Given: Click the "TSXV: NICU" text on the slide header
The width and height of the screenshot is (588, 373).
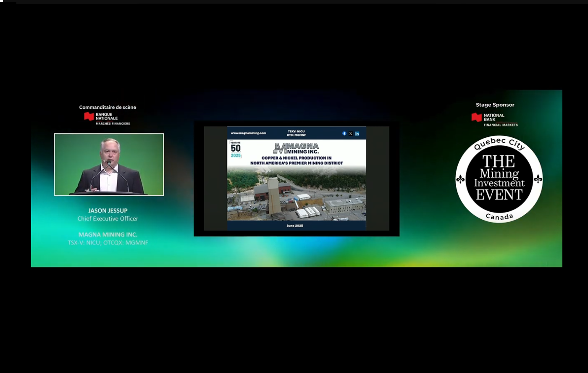Looking at the screenshot, I should [x=296, y=131].
